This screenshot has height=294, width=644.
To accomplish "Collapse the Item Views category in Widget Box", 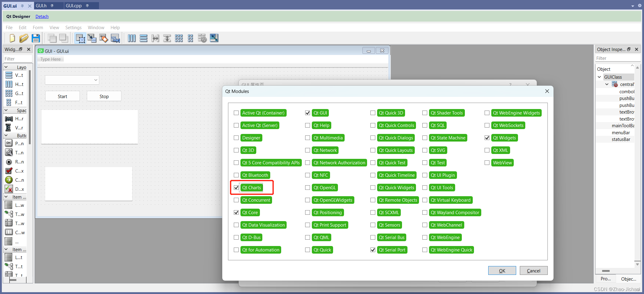I will tap(6, 197).
